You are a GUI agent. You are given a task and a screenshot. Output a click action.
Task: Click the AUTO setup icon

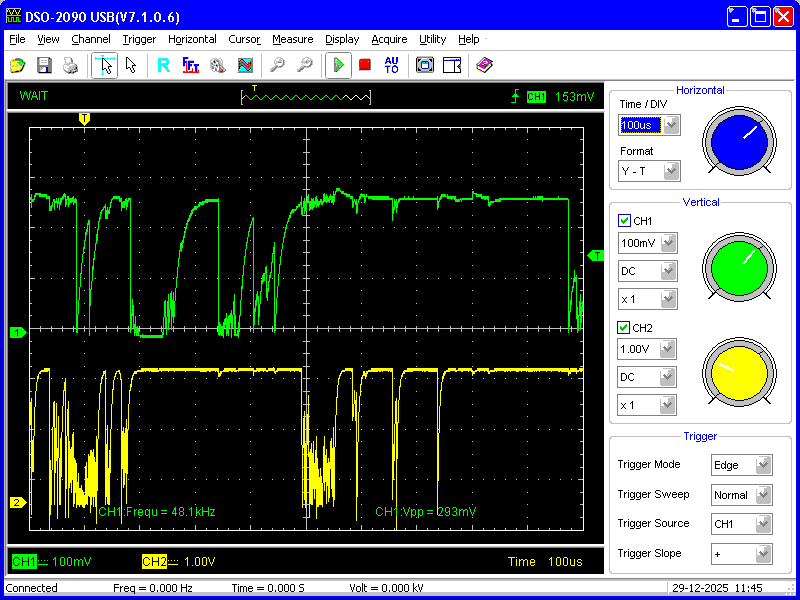pos(391,65)
